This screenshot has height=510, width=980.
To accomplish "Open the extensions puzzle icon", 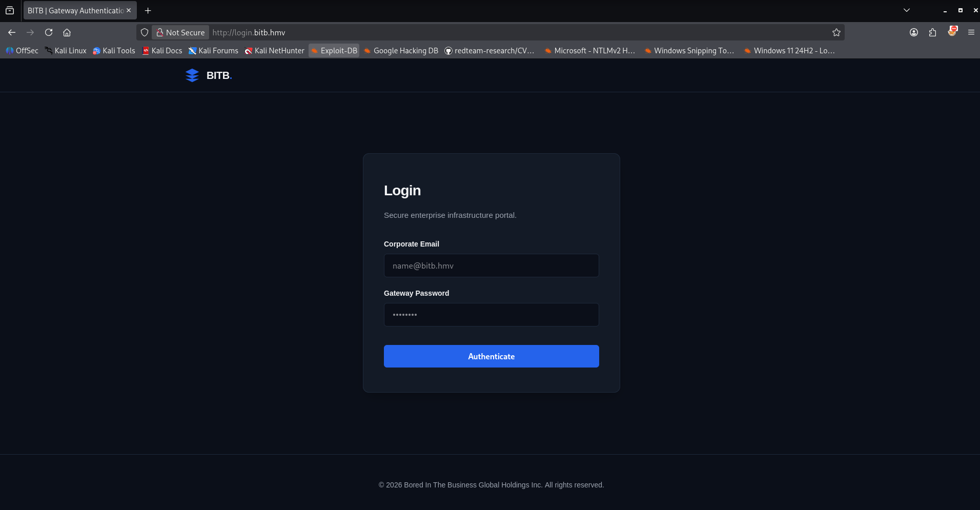I will click(932, 32).
